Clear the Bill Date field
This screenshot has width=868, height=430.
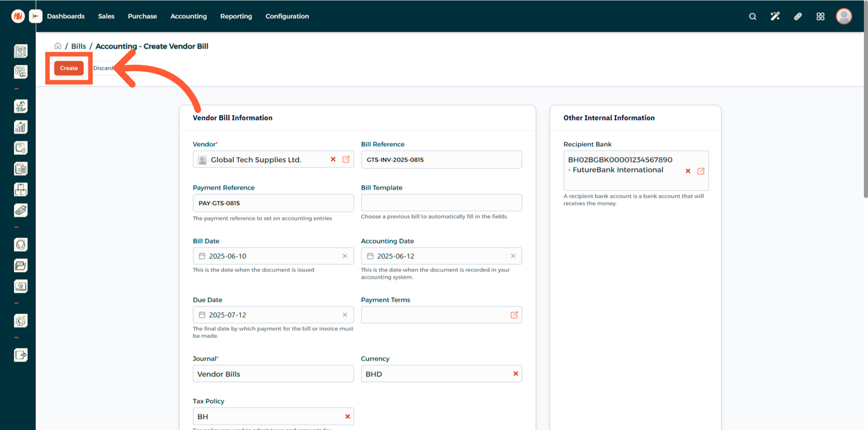coord(345,256)
